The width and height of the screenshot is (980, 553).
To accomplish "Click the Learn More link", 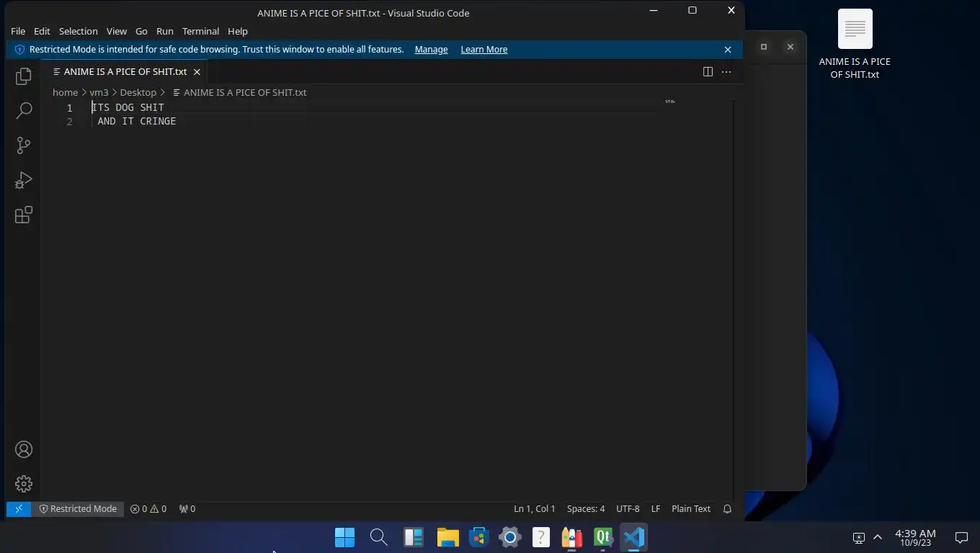I will tap(484, 50).
